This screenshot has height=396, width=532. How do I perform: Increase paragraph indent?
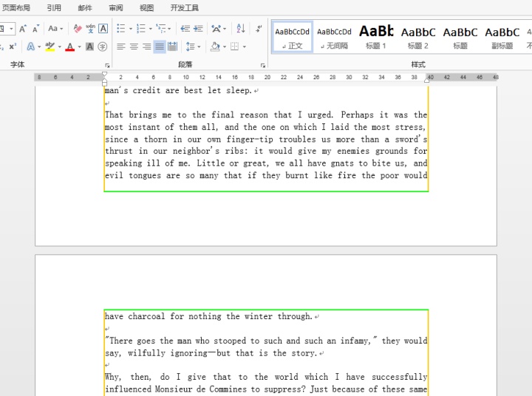[x=198, y=29]
